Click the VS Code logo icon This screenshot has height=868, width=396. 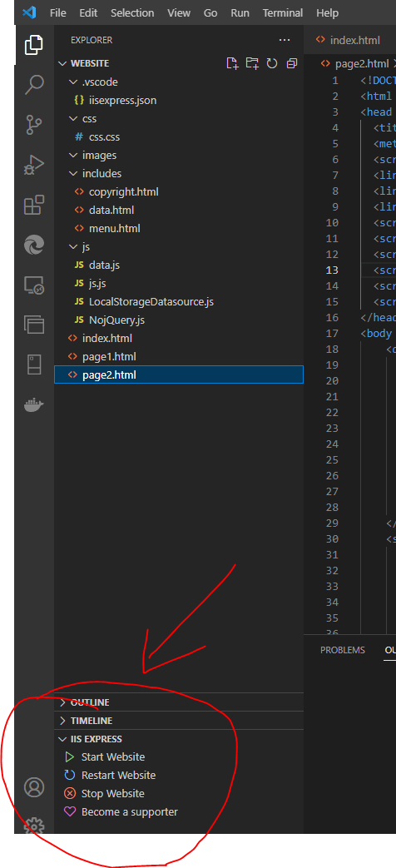29,12
